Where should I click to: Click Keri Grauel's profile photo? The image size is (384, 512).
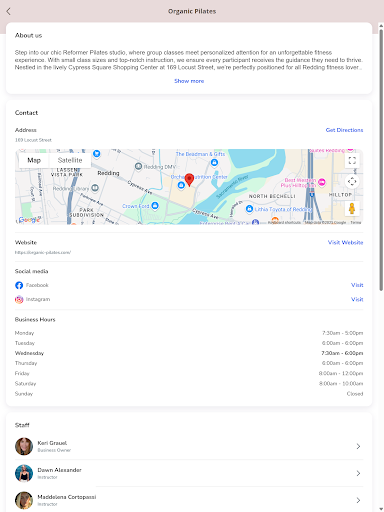[x=24, y=446]
